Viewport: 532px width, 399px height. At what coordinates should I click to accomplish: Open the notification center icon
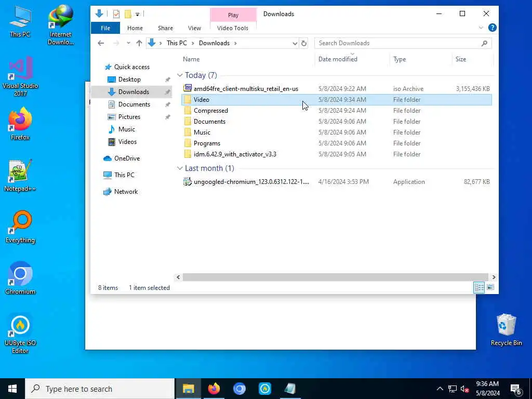point(516,389)
